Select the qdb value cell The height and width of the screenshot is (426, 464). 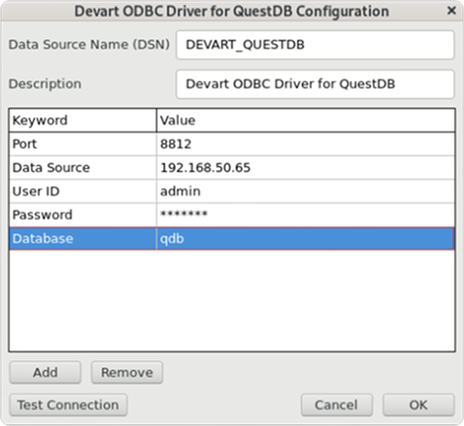tap(306, 239)
